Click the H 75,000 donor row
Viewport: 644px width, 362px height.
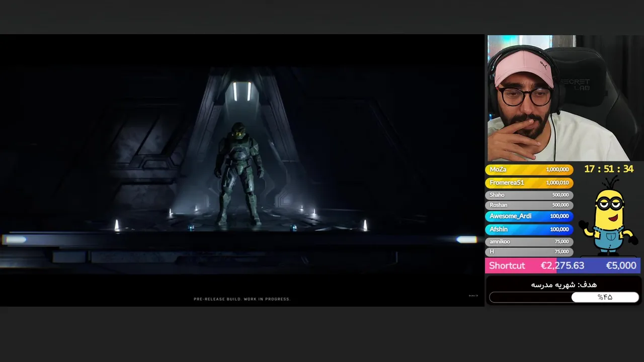529,251
